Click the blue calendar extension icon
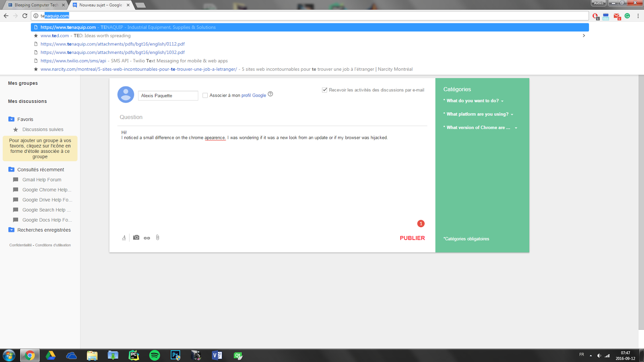Image resolution: width=644 pixels, height=362 pixels. [x=606, y=16]
